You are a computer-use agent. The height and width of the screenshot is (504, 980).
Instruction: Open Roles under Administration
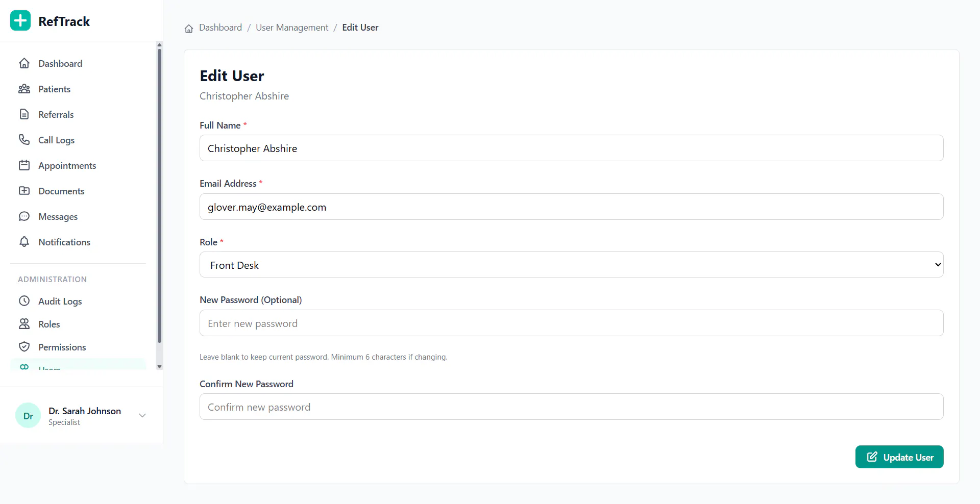click(x=78, y=324)
